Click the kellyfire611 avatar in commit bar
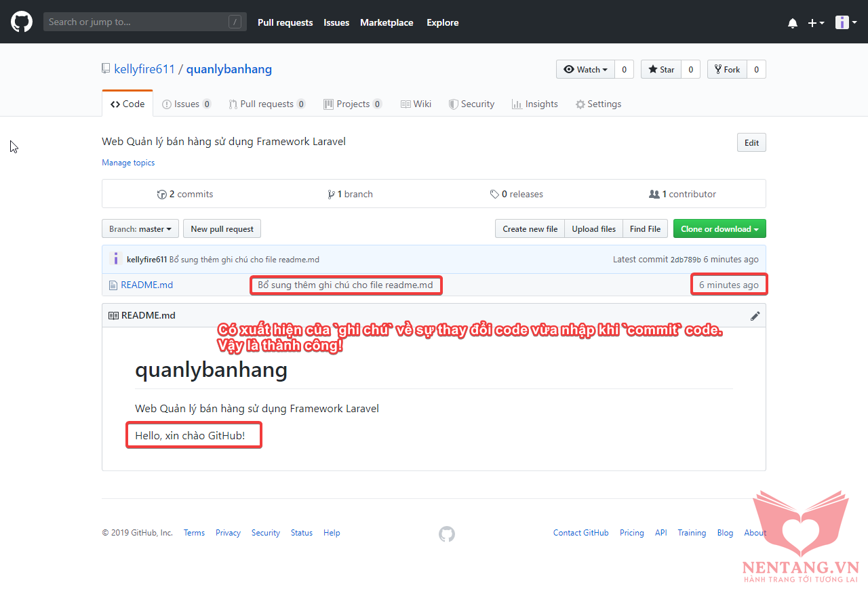Screen dimensions: 868x604 click(x=115, y=259)
